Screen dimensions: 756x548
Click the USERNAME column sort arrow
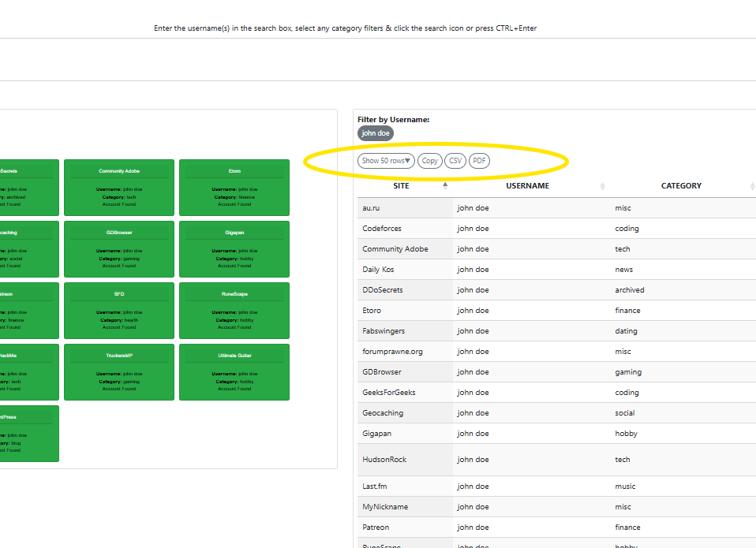coord(603,186)
